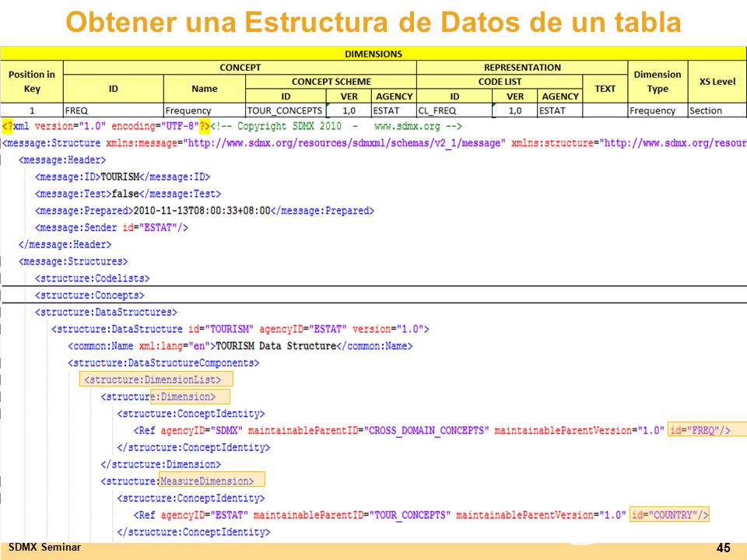Click the structure:DataStructure id="TOURISM" line

[240, 329]
